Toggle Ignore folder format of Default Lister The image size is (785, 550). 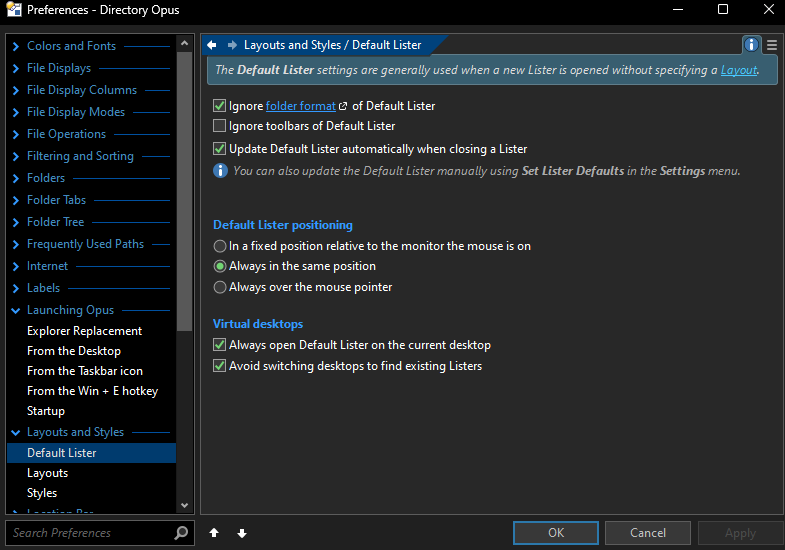pyautogui.click(x=219, y=106)
